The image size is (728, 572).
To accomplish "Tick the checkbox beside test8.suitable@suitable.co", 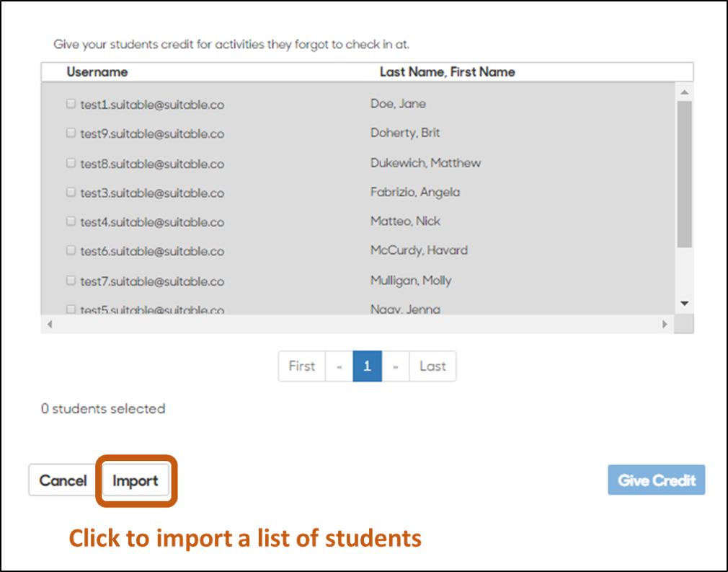I will (x=71, y=163).
